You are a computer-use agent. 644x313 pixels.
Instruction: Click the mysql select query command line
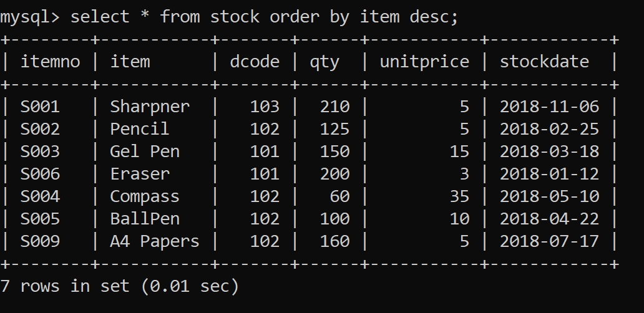click(x=229, y=17)
